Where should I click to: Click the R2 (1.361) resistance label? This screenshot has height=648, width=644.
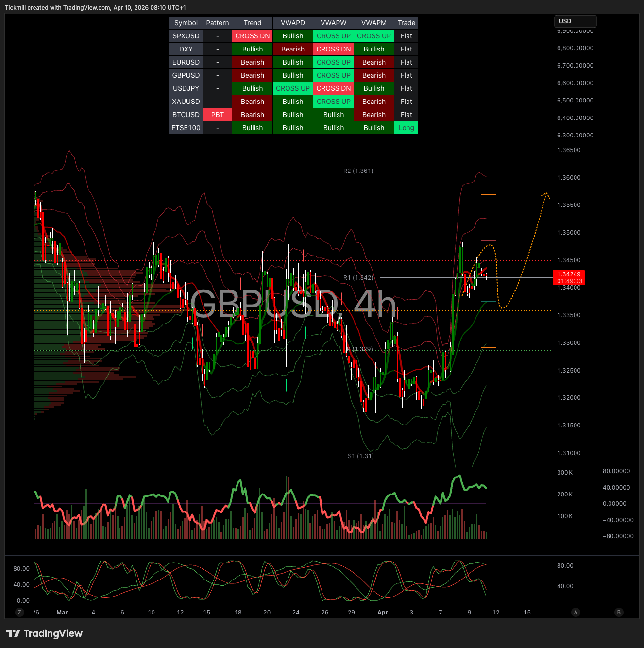(358, 171)
